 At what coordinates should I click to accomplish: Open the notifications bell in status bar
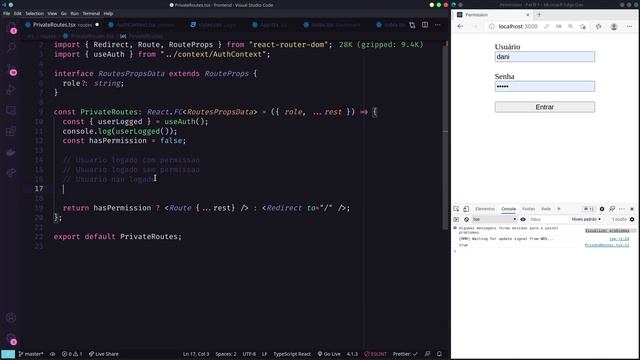(x=439, y=354)
